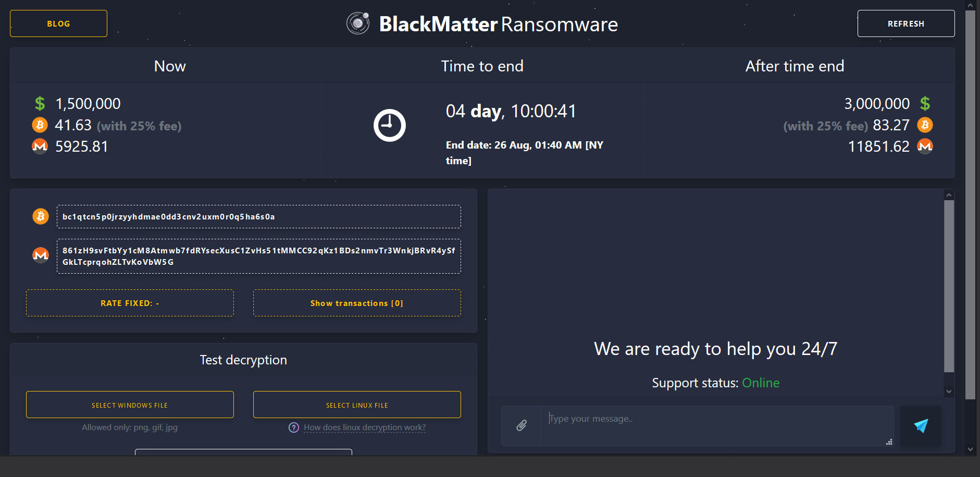
Task: Open 'How does linux decryption work?' link
Action: pyautogui.click(x=365, y=427)
